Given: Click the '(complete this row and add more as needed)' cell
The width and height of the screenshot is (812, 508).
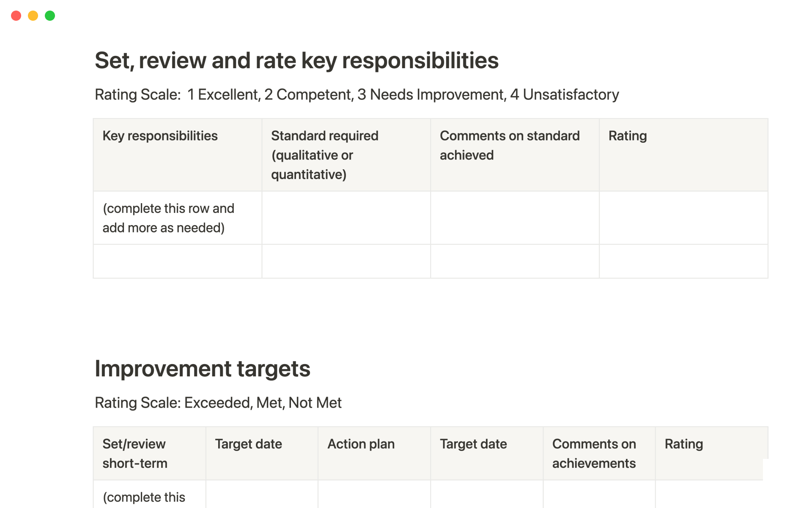Looking at the screenshot, I should tap(177, 218).
